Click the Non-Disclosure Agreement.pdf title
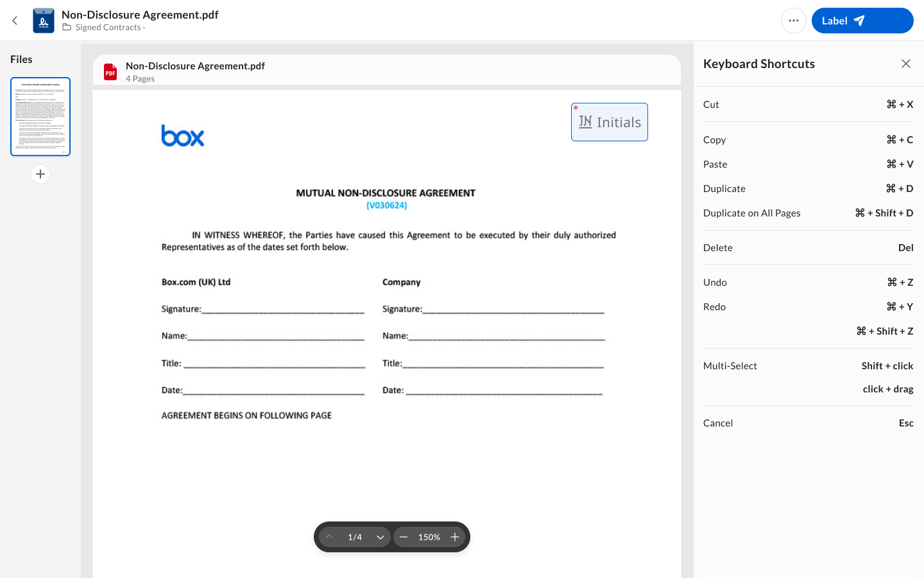Image resolution: width=924 pixels, height=578 pixels. pyautogui.click(x=140, y=14)
